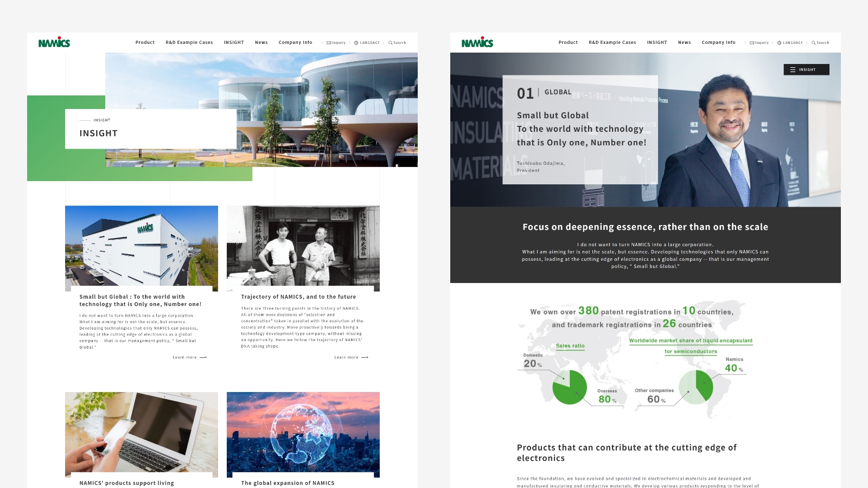Open the glowing globe cityscape thumbnail

click(303, 434)
